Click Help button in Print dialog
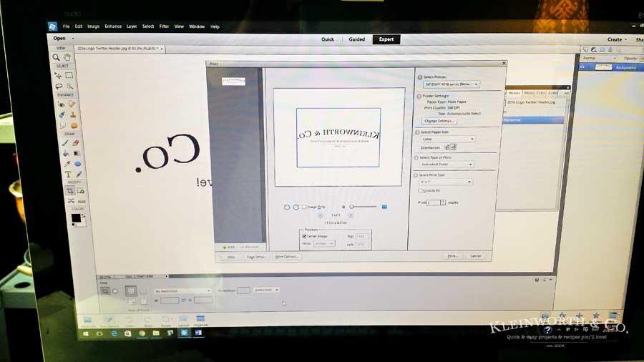 [231, 257]
